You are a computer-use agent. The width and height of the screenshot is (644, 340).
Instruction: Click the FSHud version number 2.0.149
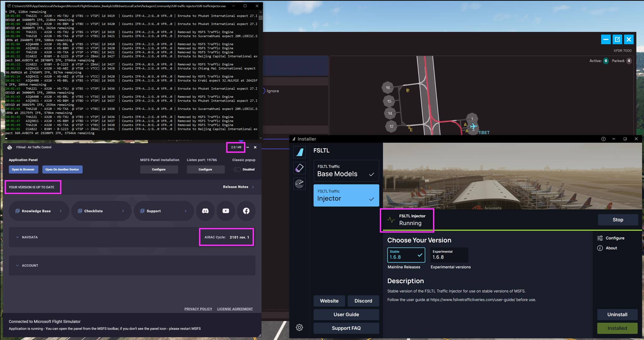point(236,147)
